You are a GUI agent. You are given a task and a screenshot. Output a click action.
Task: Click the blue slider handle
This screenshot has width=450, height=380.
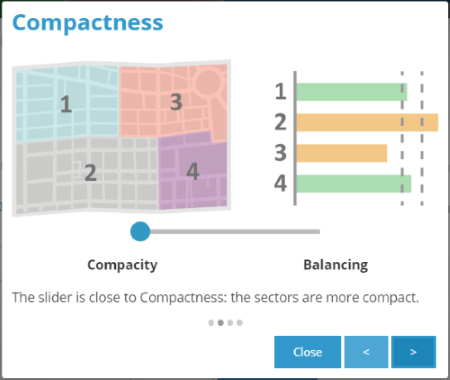click(140, 231)
